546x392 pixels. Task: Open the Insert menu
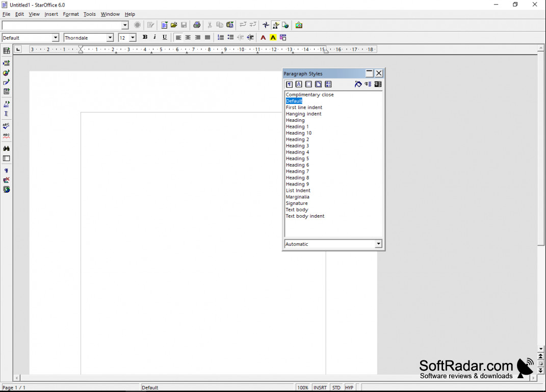point(51,14)
